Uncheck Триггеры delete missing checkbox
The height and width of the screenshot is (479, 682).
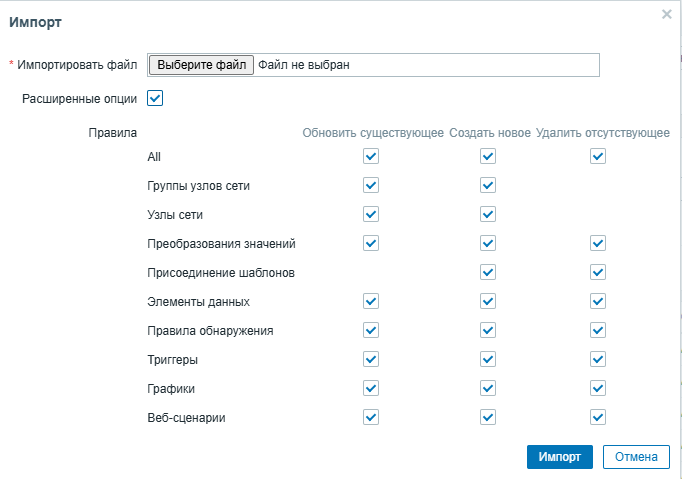point(598,359)
